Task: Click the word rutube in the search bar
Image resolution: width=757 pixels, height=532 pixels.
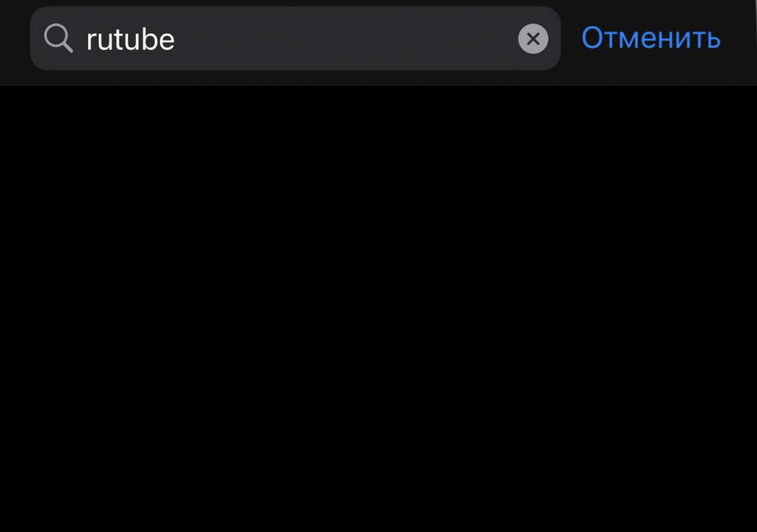Action: [x=130, y=40]
